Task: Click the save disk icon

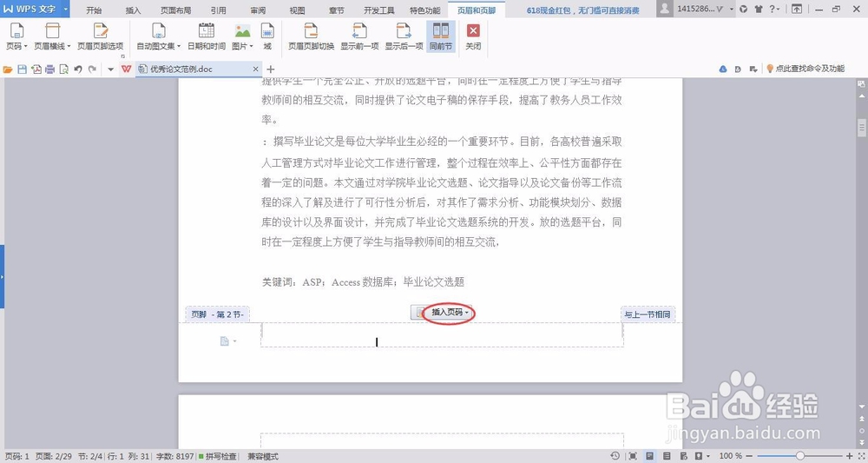Action: click(23, 69)
